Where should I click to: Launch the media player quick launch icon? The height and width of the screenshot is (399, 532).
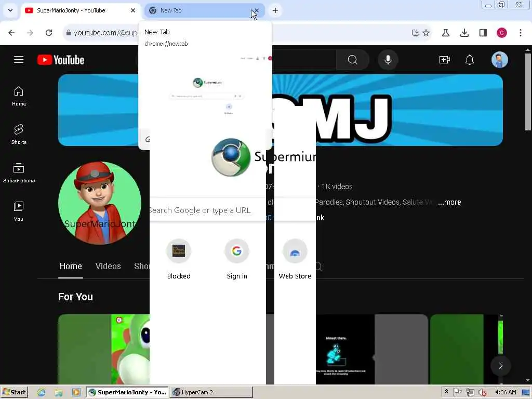click(76, 393)
